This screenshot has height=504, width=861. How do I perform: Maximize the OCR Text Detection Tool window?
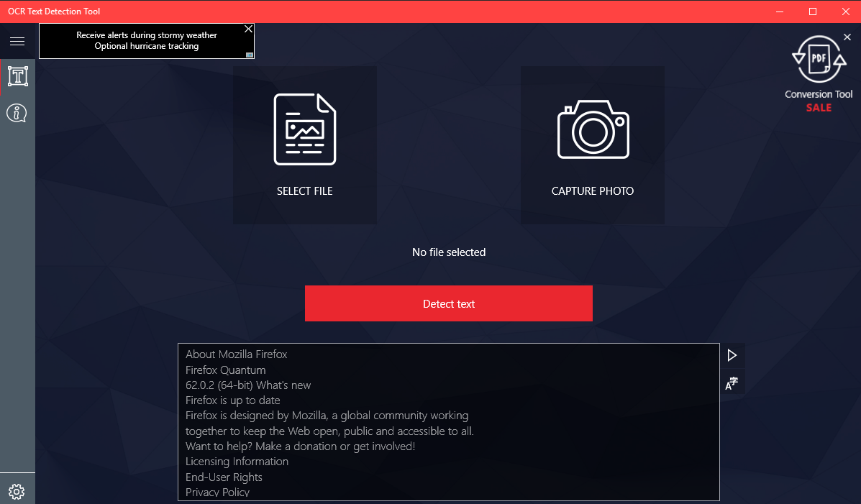813,12
